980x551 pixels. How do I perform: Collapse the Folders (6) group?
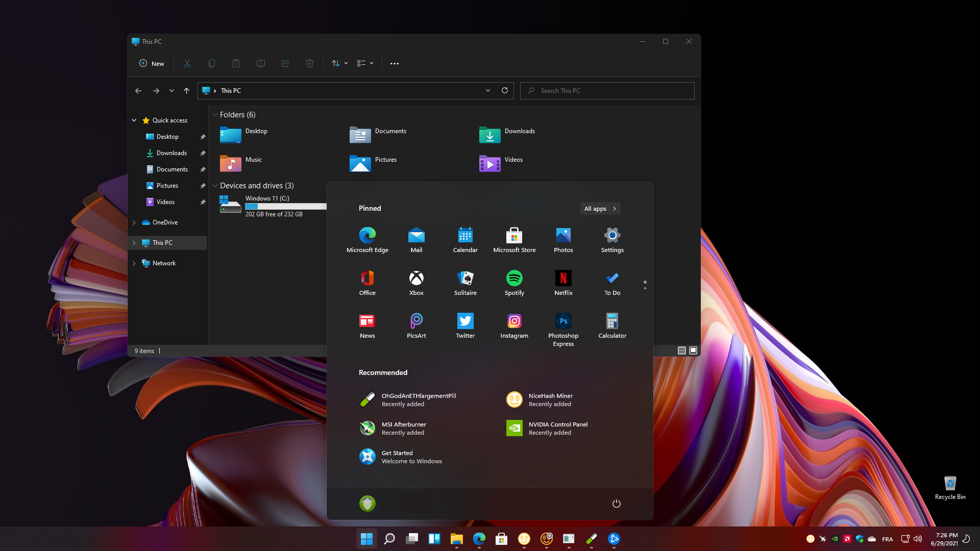[215, 115]
